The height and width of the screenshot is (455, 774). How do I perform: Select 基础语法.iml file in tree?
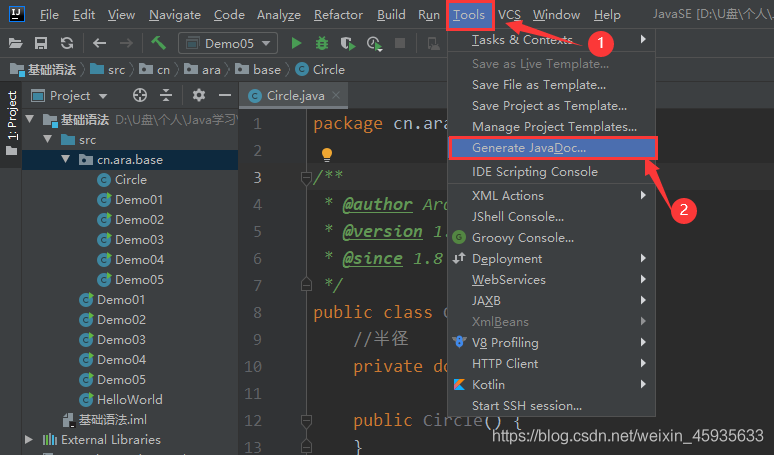tap(113, 419)
